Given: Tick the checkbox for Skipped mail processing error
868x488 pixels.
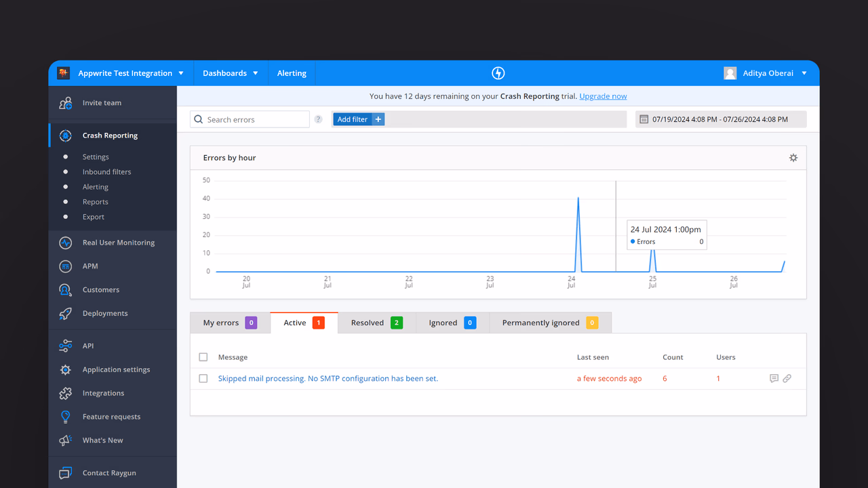Looking at the screenshot, I should click(x=203, y=379).
